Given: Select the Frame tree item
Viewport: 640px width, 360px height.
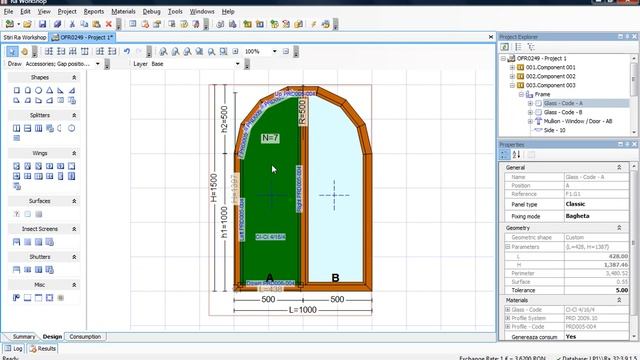Looking at the screenshot, I should click(x=542, y=94).
